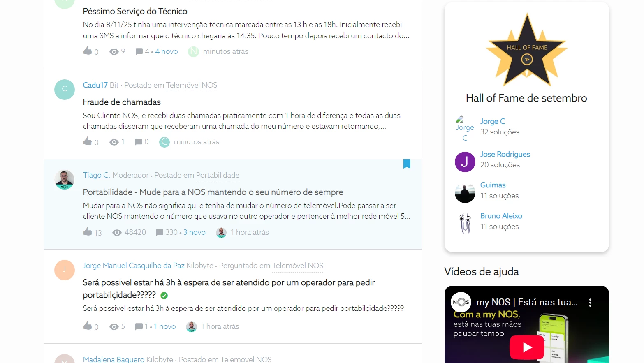Click Jorge C broken avatar image
The image size is (644, 363).
(x=465, y=129)
